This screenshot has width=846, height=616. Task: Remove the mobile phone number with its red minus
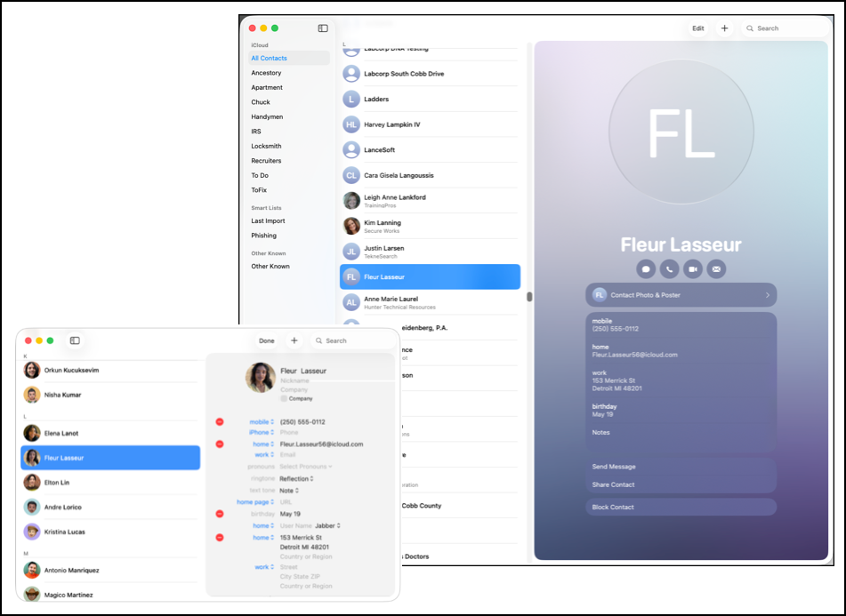tap(220, 422)
